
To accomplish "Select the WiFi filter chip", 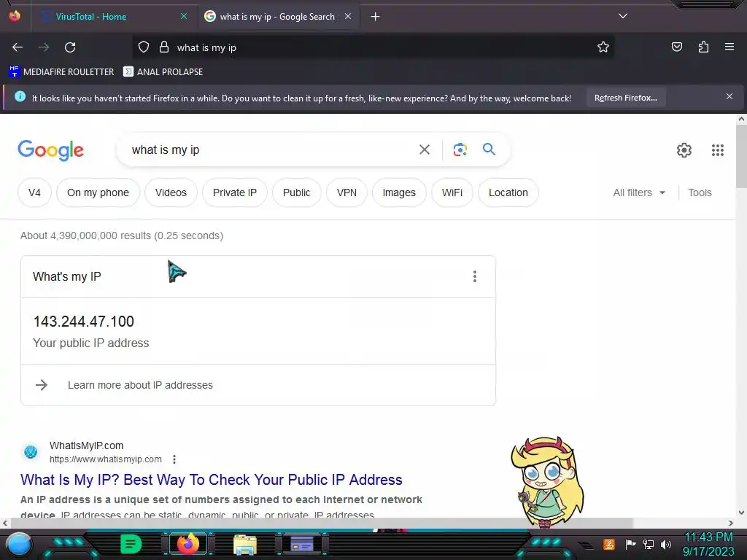I will click(x=452, y=192).
